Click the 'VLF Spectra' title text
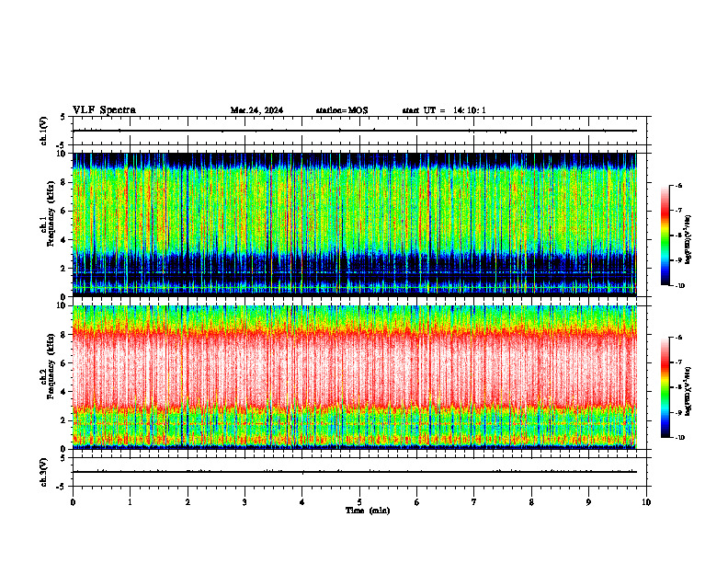The width and height of the screenshot is (728, 563). click(104, 110)
